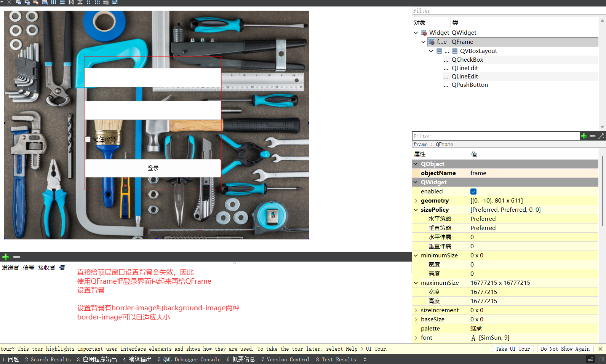The image size is (606, 364).
Task: Click the Break Layout toolbar icon
Action: pos(106,2)
